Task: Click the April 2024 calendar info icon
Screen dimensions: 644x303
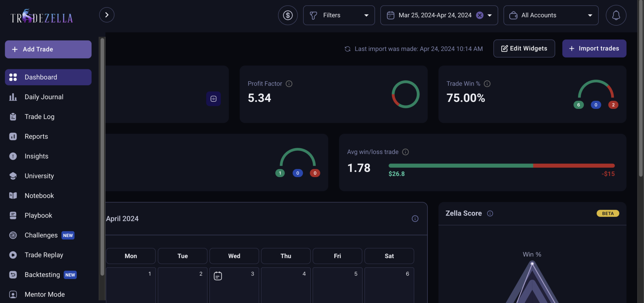Action: tap(415, 218)
